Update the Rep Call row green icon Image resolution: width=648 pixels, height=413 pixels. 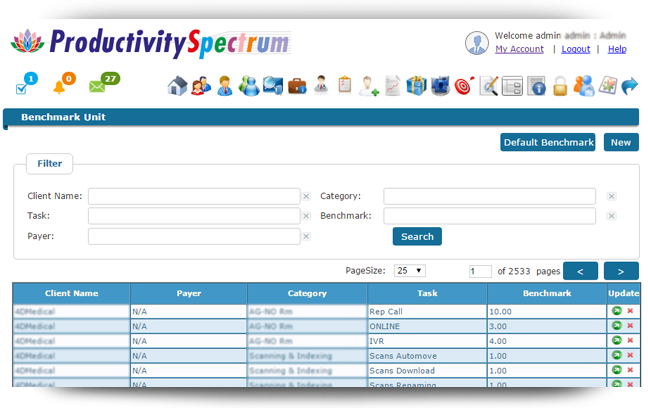tap(617, 311)
